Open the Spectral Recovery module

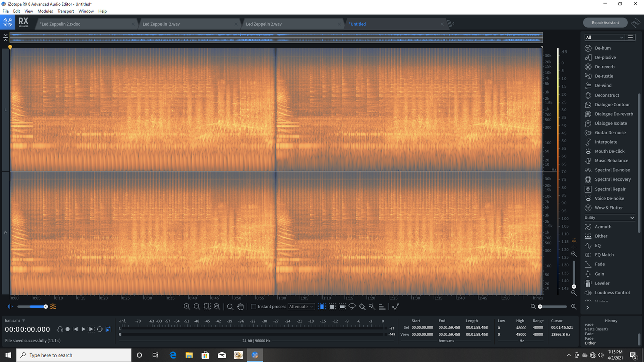(x=610, y=179)
